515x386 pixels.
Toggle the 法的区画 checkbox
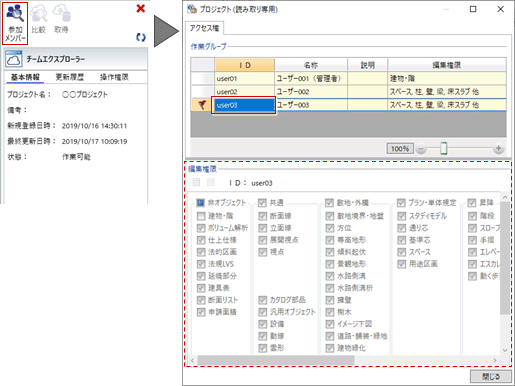[201, 252]
